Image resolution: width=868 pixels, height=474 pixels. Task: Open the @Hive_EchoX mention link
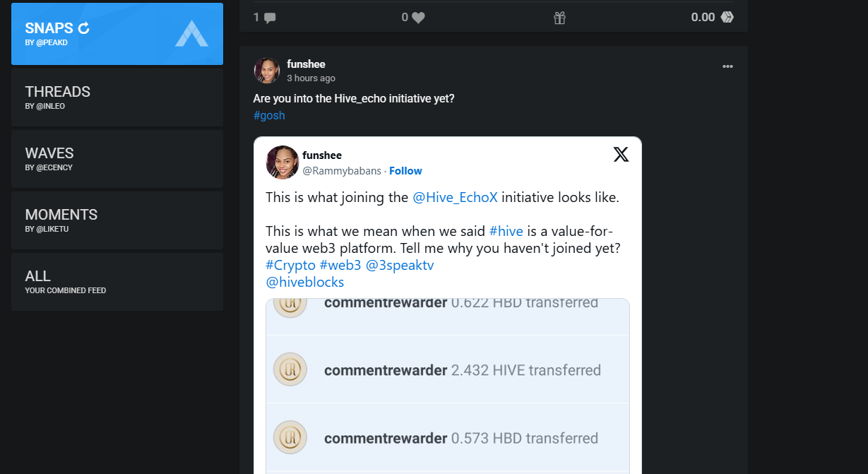[455, 198]
